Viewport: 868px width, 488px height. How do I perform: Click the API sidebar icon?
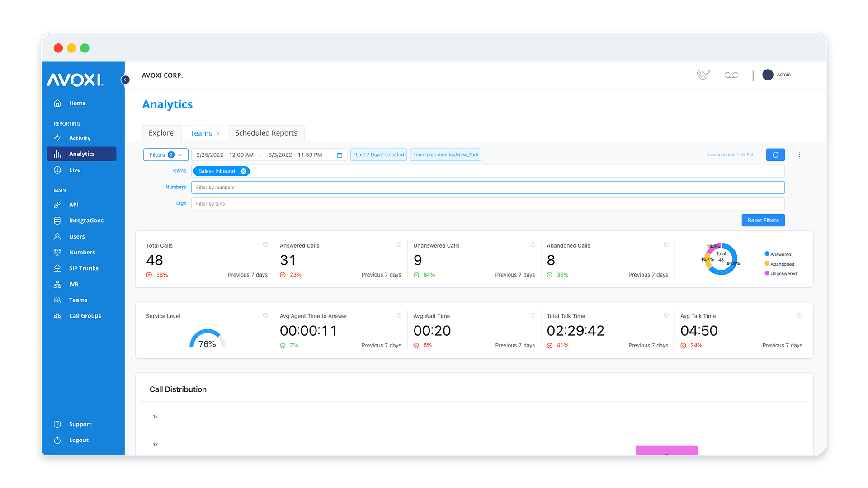click(57, 204)
